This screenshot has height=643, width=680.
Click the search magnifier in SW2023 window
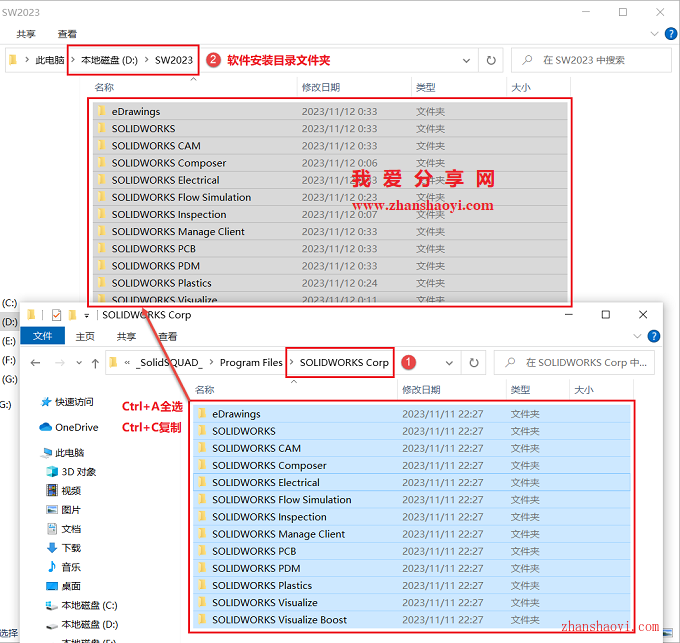[x=527, y=60]
